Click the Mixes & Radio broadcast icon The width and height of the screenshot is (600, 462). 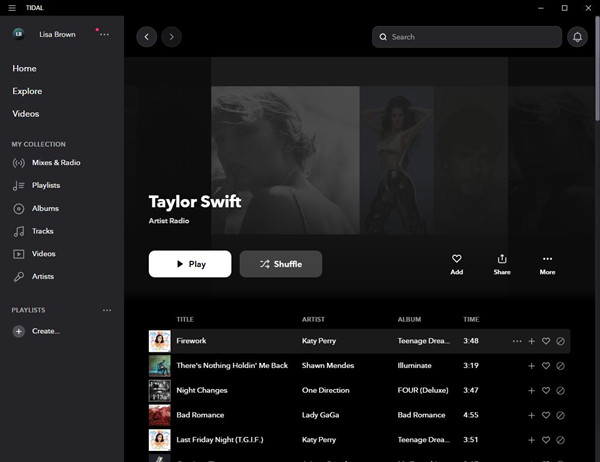coord(18,163)
